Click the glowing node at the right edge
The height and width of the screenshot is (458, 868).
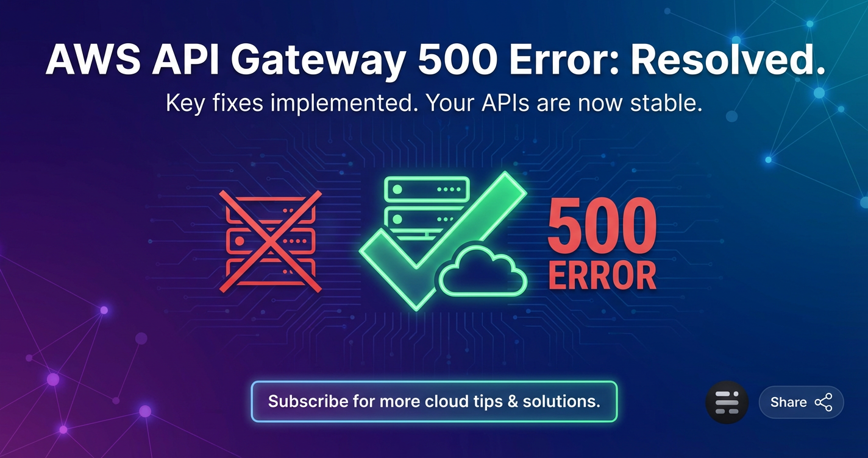(x=864, y=202)
